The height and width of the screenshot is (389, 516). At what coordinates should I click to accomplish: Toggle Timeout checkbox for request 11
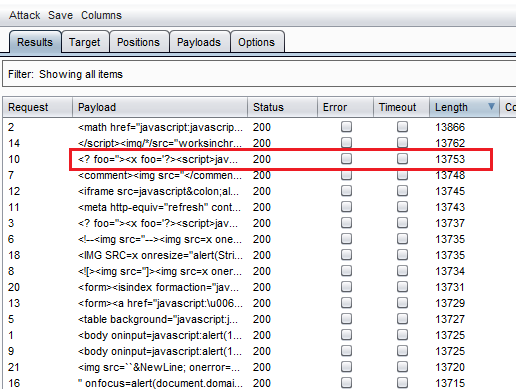point(402,207)
